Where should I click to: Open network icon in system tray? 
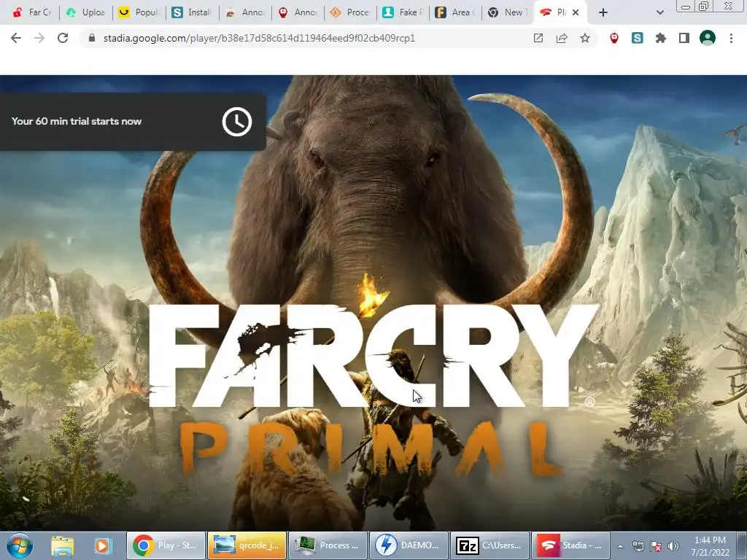pos(638,546)
